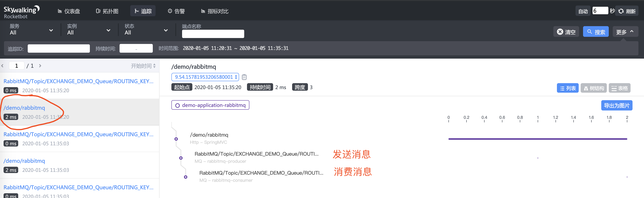The image size is (644, 198).
Task: Open trace ID selector 9.54.15781953206580001
Action: coord(205,77)
